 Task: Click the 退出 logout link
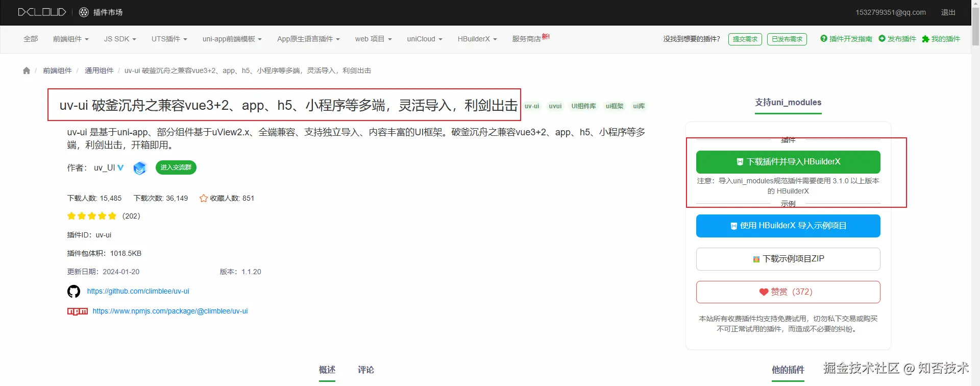coord(948,12)
